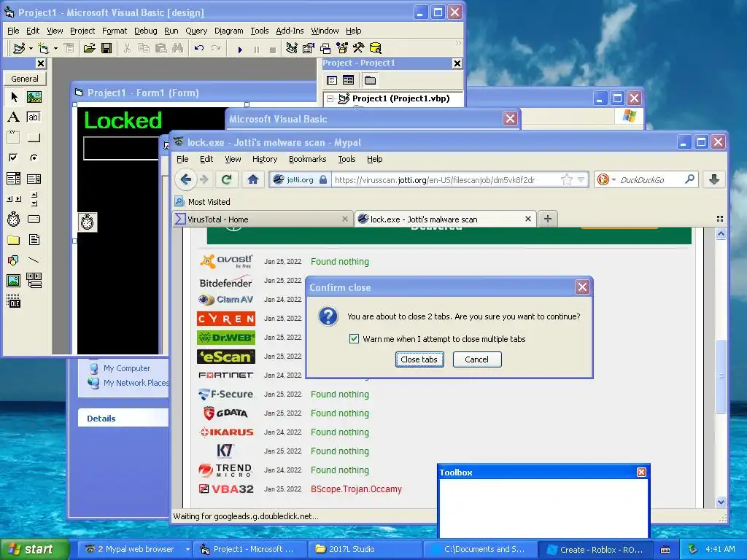Click the Close tabs button
The height and width of the screenshot is (560, 747).
419,359
